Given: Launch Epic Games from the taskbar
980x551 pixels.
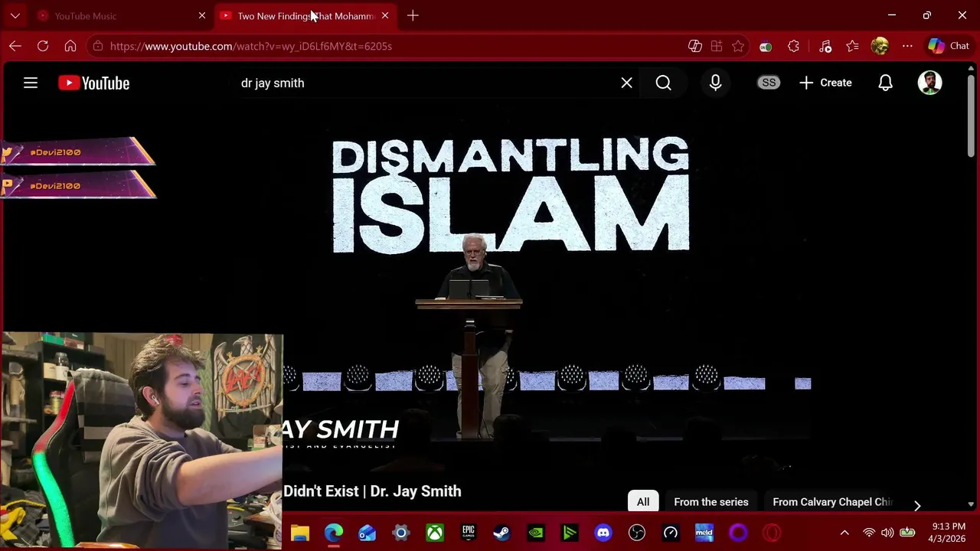Looking at the screenshot, I should tap(469, 533).
